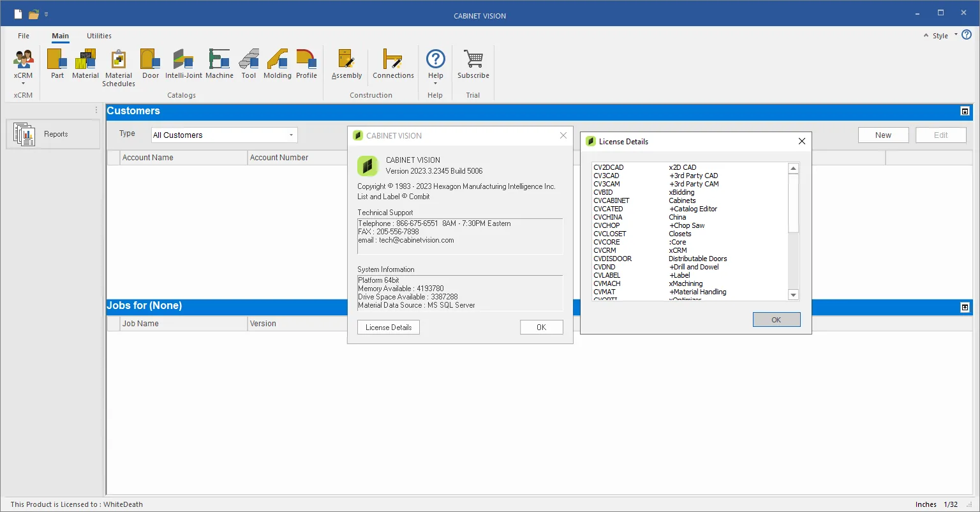Open the left panel options dots
Image resolution: width=980 pixels, height=512 pixels.
click(x=96, y=110)
